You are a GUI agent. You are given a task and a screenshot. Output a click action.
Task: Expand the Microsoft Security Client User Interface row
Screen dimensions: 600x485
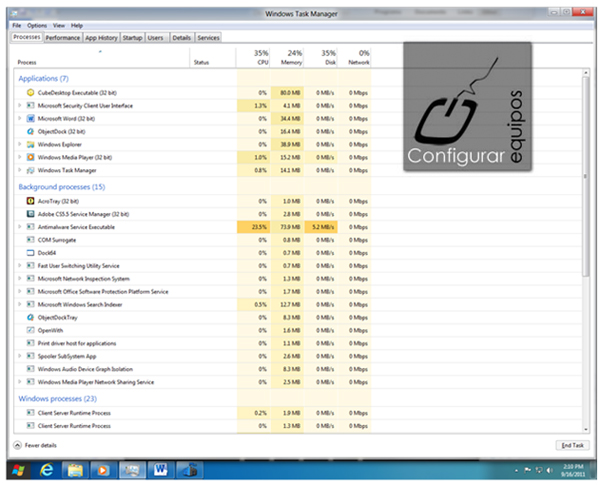coord(20,105)
